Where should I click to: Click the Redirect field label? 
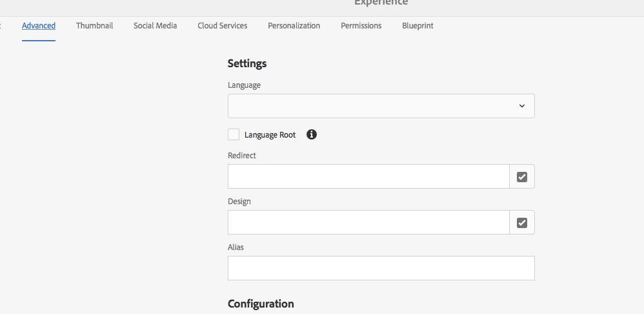(242, 156)
